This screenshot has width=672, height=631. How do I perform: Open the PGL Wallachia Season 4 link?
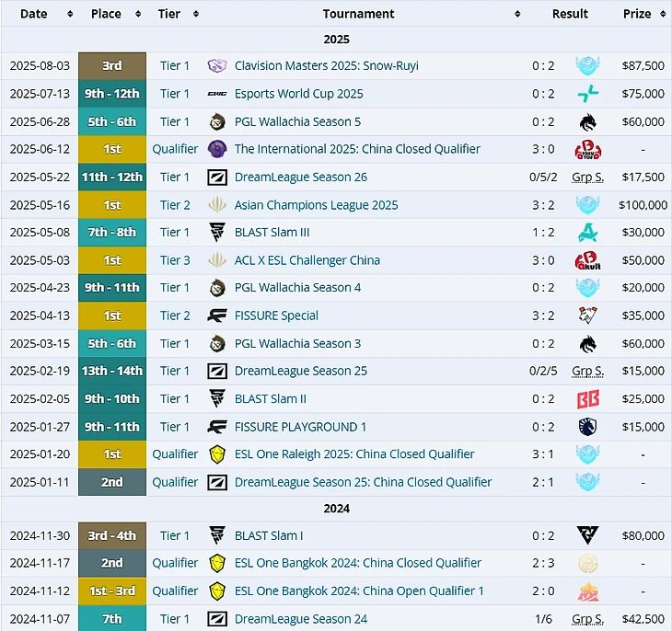point(297,288)
